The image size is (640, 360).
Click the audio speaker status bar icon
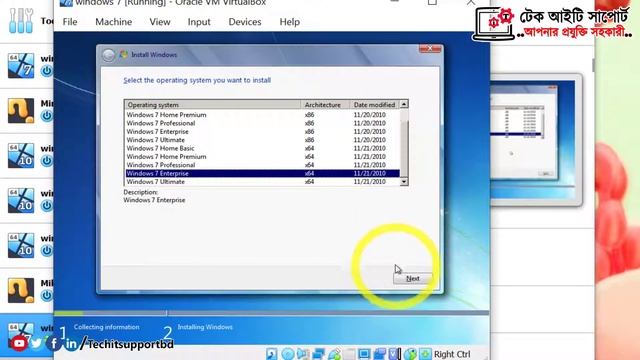pos(303,354)
